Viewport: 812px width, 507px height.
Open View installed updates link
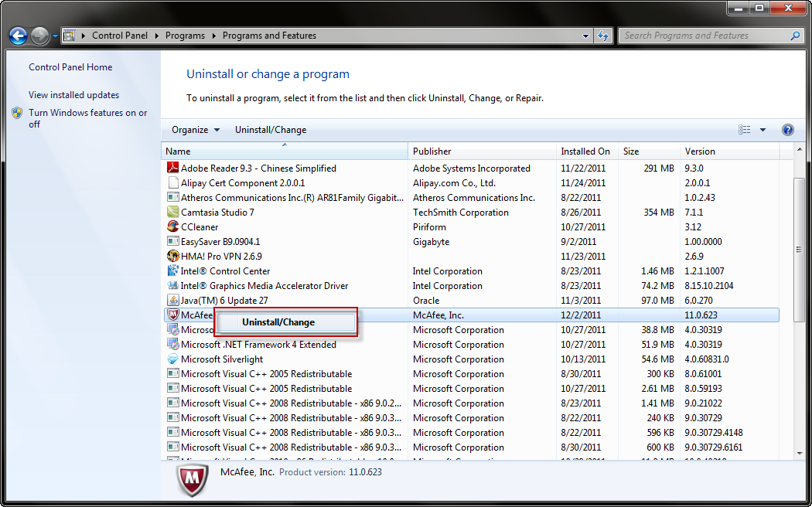point(74,95)
